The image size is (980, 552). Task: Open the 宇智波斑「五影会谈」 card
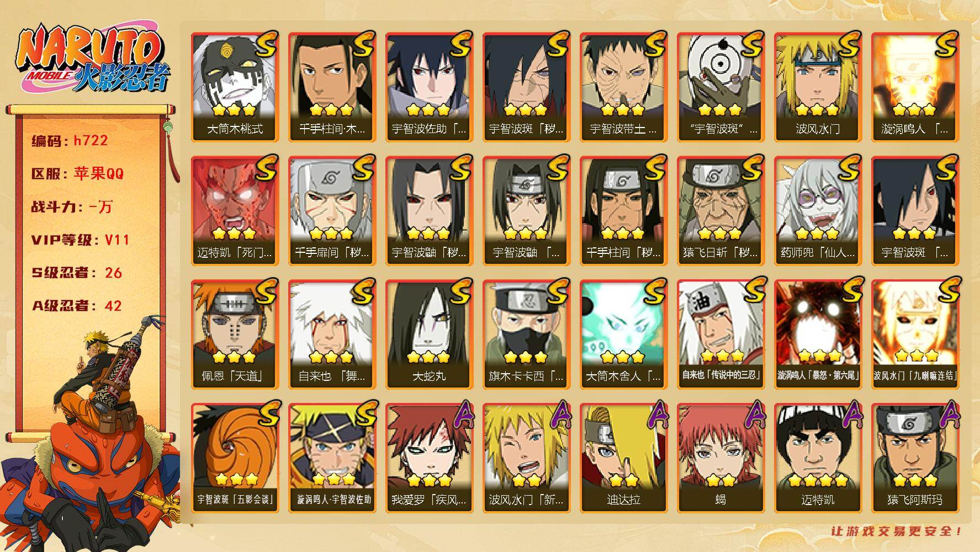[x=235, y=458]
